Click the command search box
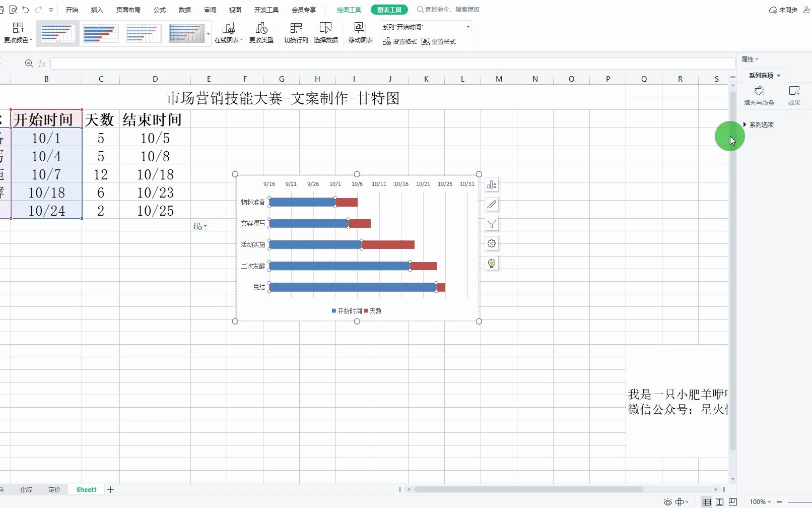The width and height of the screenshot is (812, 508). click(448, 10)
